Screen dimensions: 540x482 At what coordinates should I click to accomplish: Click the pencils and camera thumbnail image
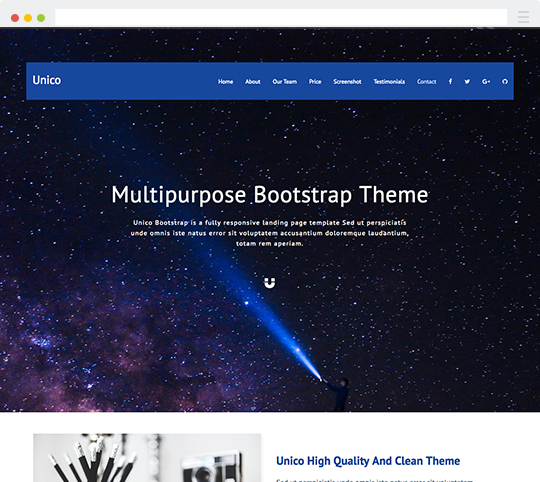point(147,458)
